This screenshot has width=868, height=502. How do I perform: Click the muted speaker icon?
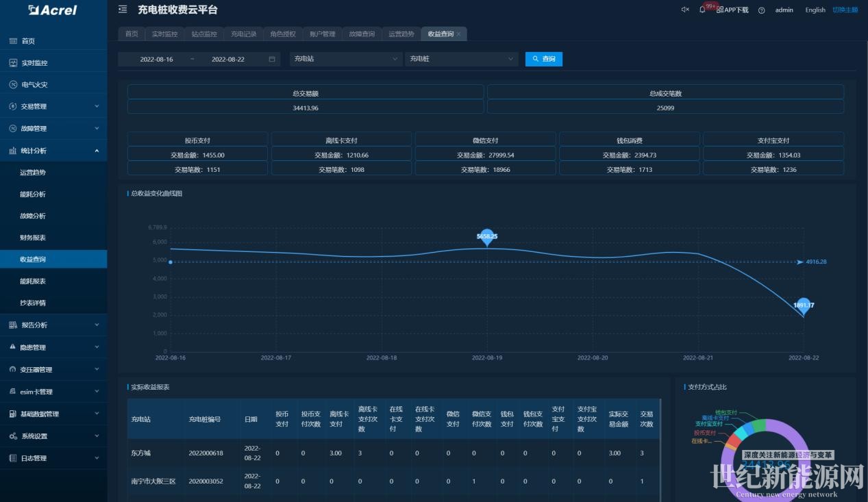tap(684, 10)
